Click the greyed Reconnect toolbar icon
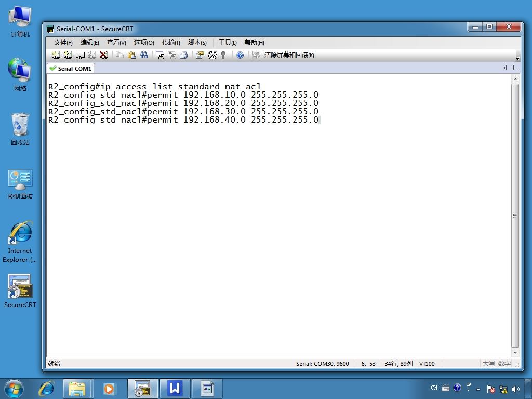The height and width of the screenshot is (399, 532). tap(92, 55)
